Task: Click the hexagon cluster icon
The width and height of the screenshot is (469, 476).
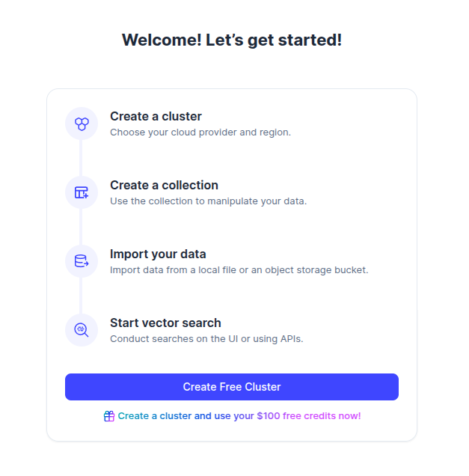Action: (x=82, y=123)
